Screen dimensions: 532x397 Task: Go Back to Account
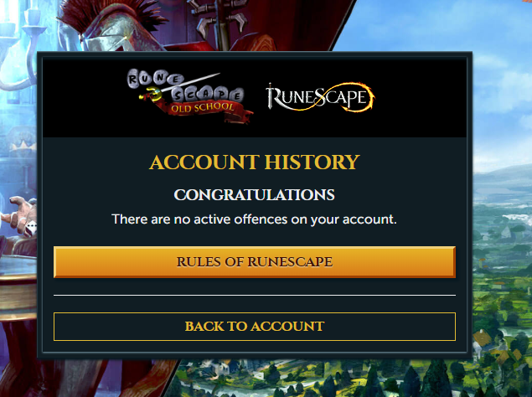[x=255, y=327]
